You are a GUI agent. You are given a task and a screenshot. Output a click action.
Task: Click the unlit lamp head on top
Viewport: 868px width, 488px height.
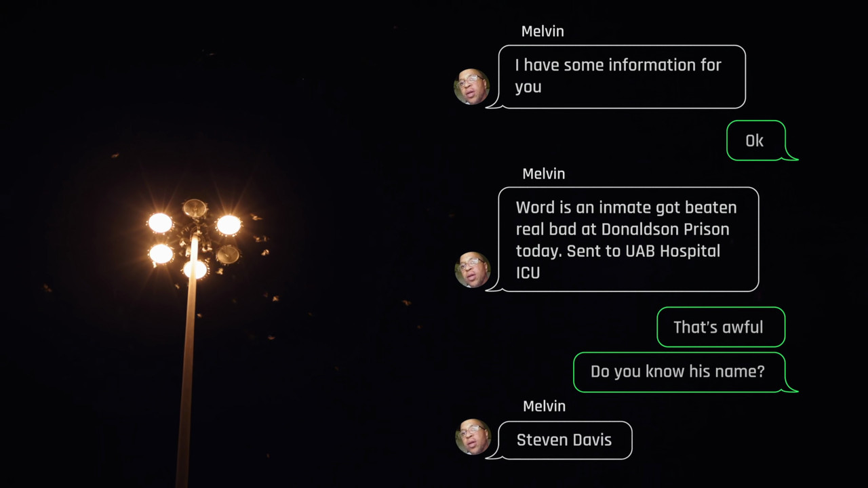195,207
